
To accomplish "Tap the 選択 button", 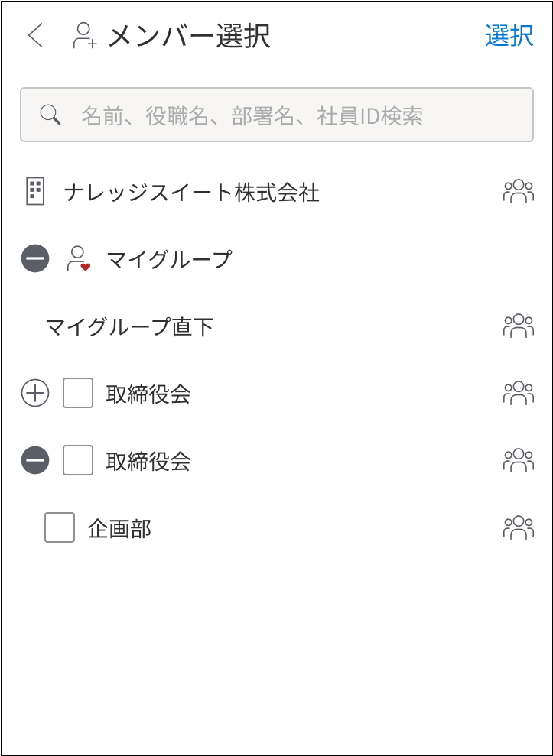I will [x=509, y=36].
